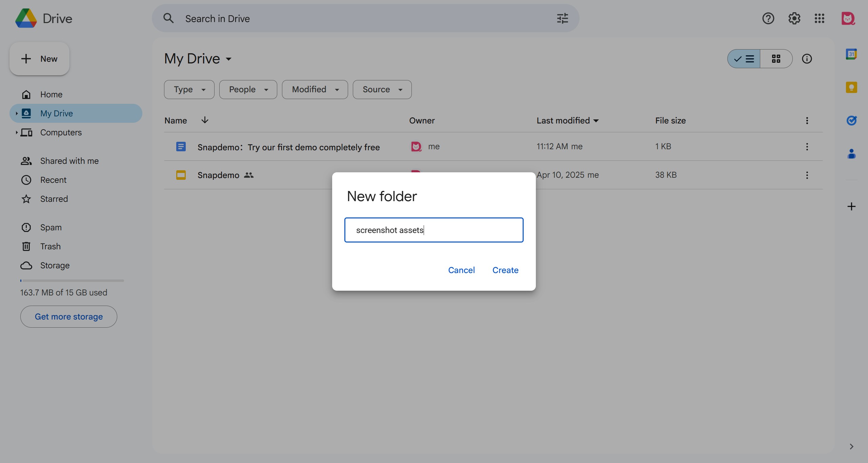Click the New button
This screenshot has height=463, width=868.
[39, 59]
